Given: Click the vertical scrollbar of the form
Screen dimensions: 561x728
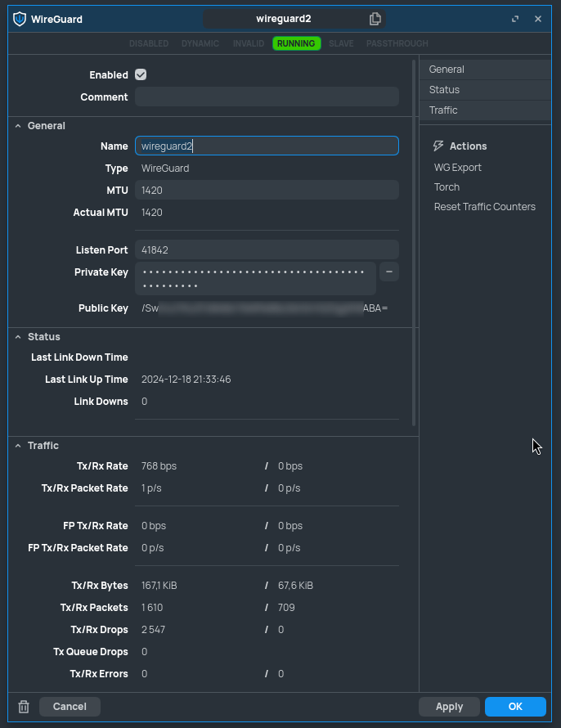Looking at the screenshot, I should pyautogui.click(x=414, y=243).
